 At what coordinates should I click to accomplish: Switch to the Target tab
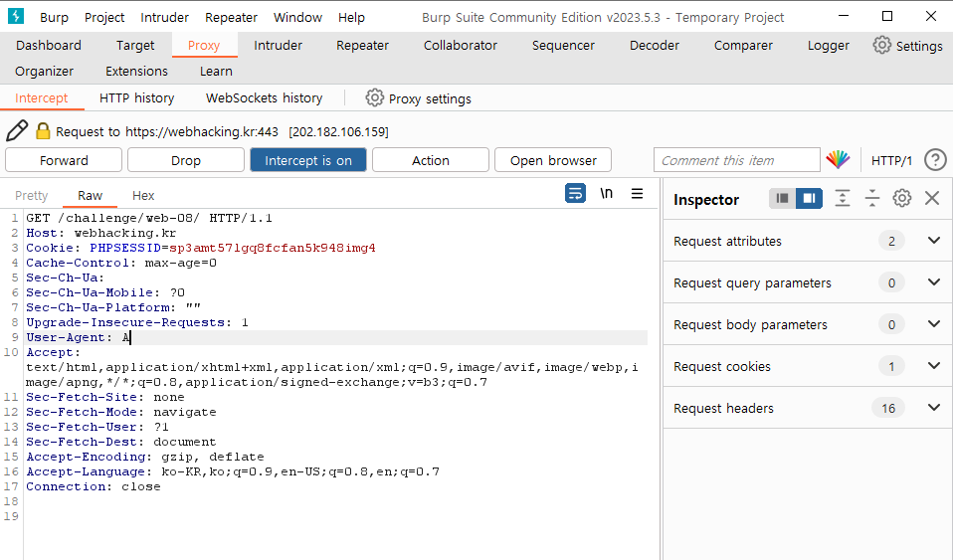click(135, 45)
